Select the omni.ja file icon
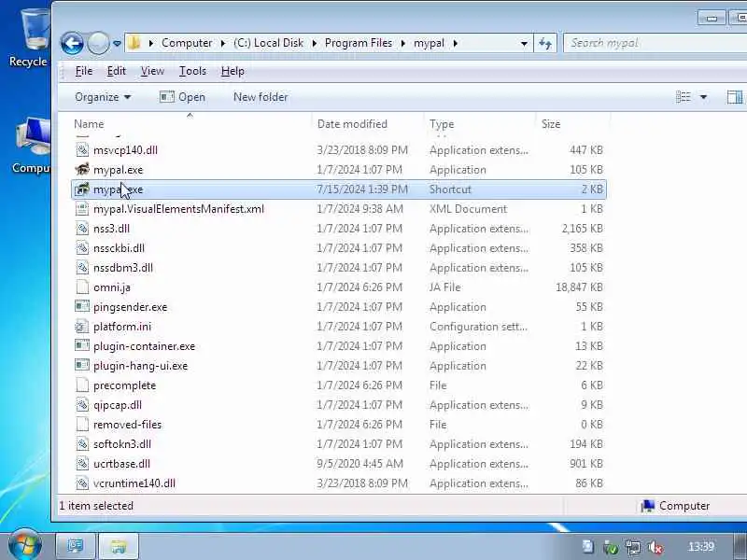Screen dimensions: 747x560 (x=82, y=287)
